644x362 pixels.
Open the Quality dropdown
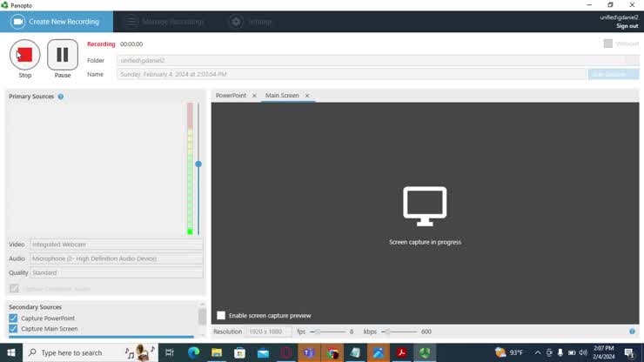point(116,272)
